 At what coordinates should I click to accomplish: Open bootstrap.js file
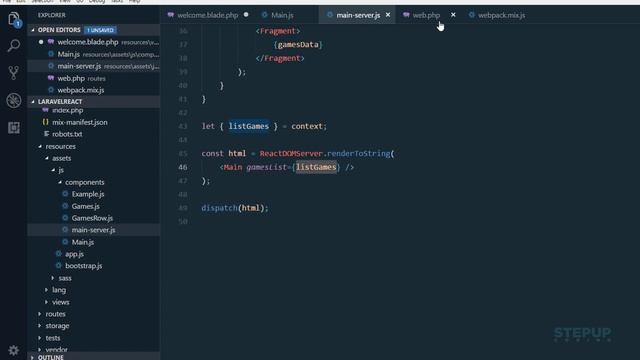(84, 266)
